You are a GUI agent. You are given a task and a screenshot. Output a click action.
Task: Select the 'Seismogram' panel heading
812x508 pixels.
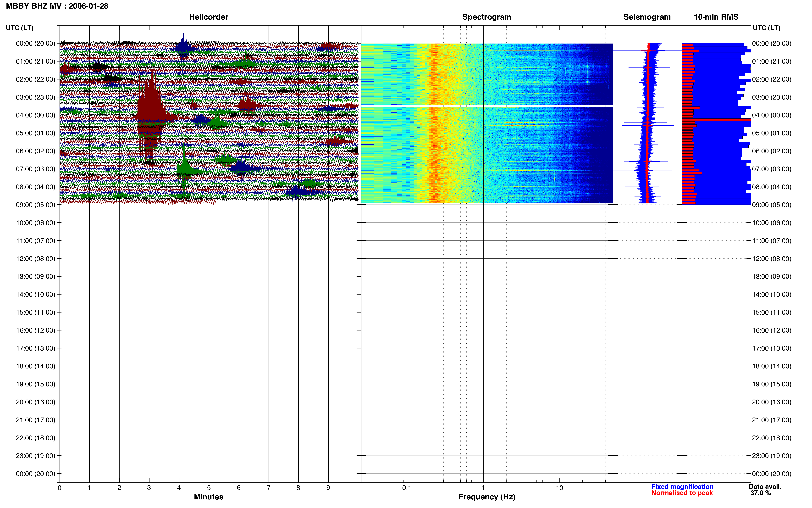(x=647, y=17)
